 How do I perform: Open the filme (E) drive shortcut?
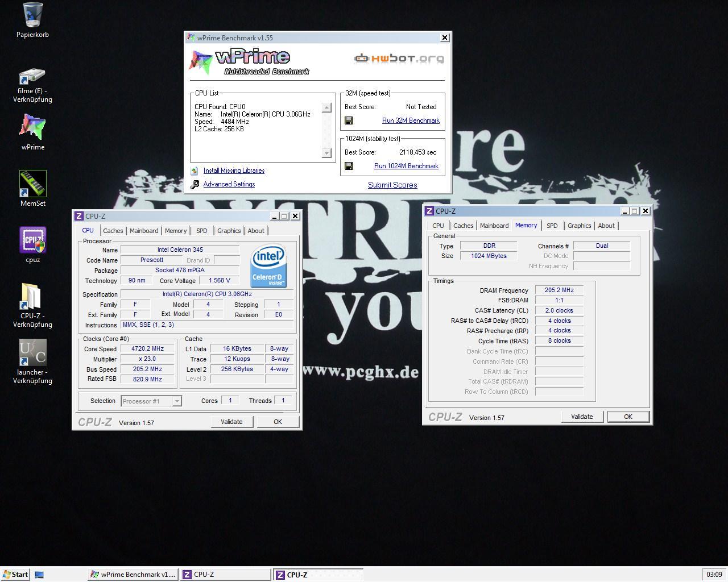click(x=32, y=76)
